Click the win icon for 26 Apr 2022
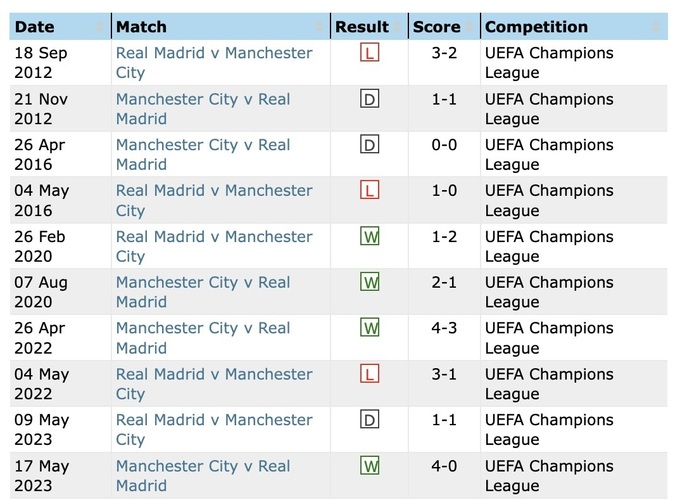This screenshot has width=680, height=500. [x=370, y=328]
